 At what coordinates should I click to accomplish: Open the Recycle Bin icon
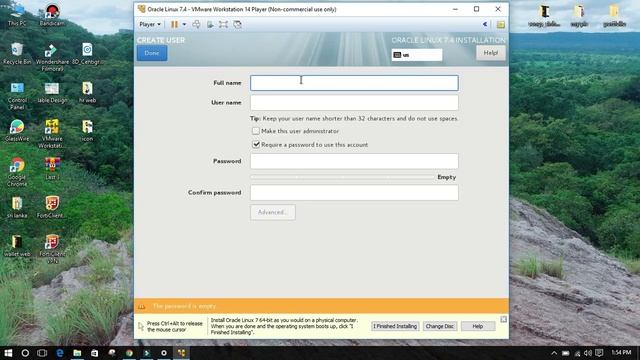pyautogui.click(x=17, y=53)
